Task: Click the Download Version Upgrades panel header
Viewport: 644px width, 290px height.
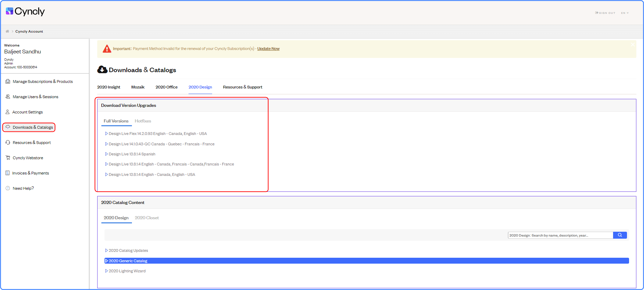Action: coord(367,105)
